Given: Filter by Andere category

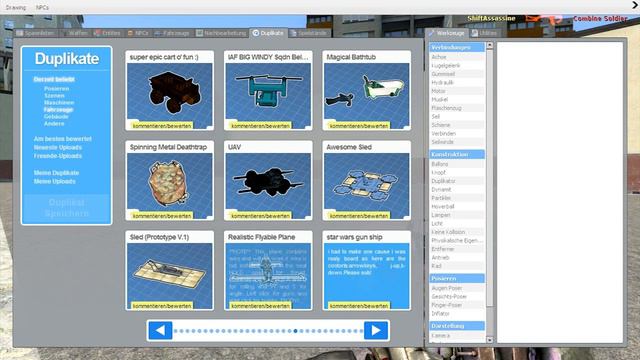Looking at the screenshot, I should pos(54,123).
